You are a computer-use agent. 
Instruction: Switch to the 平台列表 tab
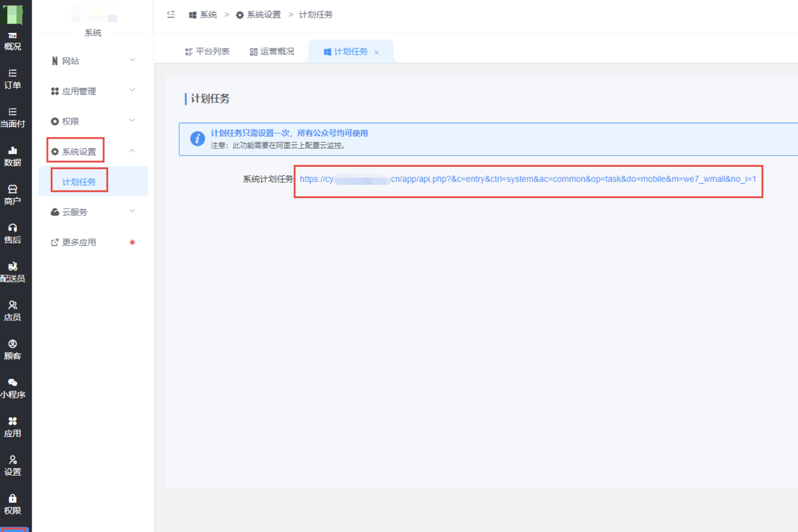[x=207, y=51]
